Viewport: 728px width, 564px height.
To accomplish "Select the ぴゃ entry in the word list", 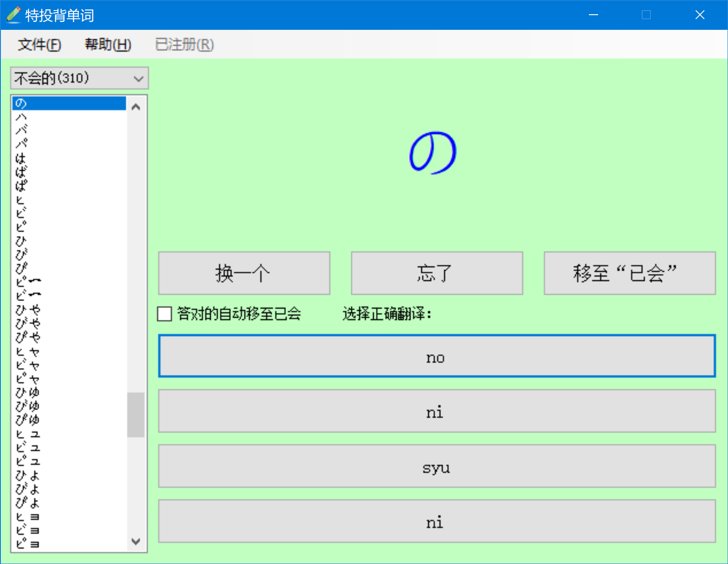I will 69,337.
